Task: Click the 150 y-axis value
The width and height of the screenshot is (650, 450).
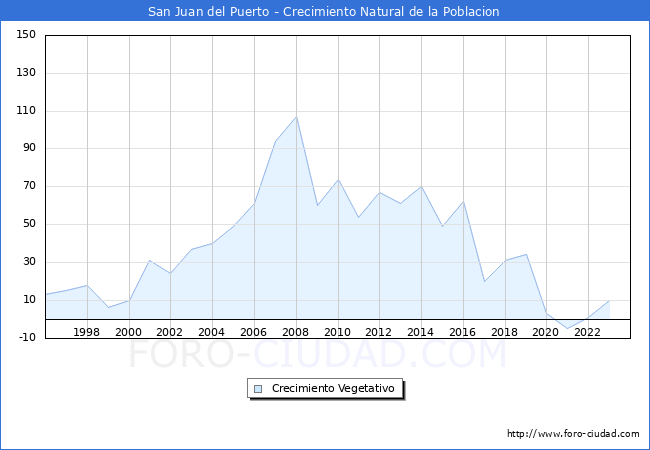Action: [x=26, y=34]
